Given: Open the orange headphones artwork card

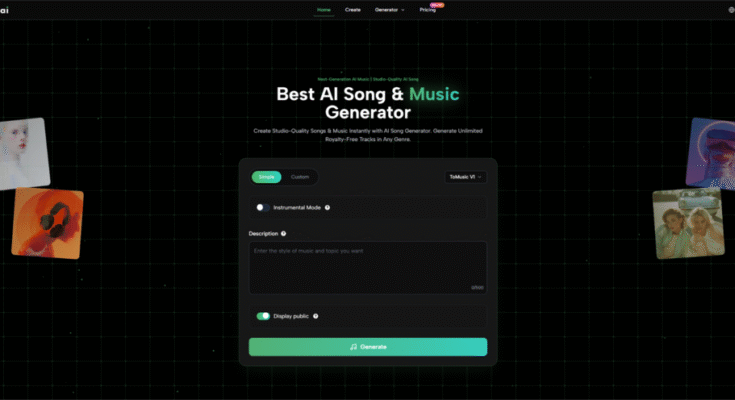Looking at the screenshot, I should pos(47,223).
